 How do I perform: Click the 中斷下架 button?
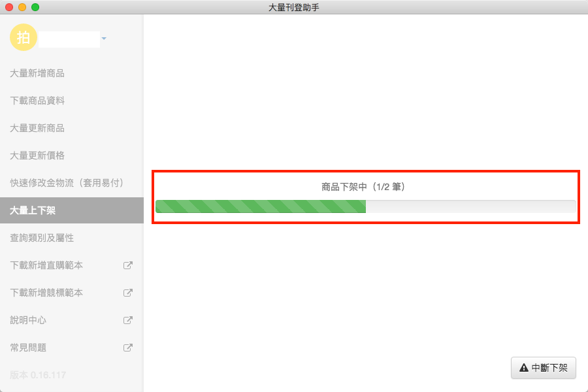point(544,368)
